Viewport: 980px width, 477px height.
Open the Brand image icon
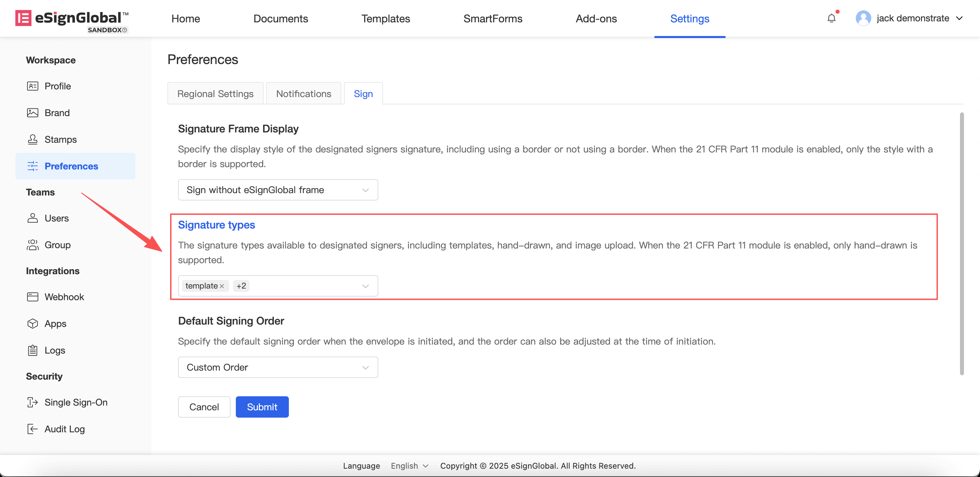coord(33,113)
